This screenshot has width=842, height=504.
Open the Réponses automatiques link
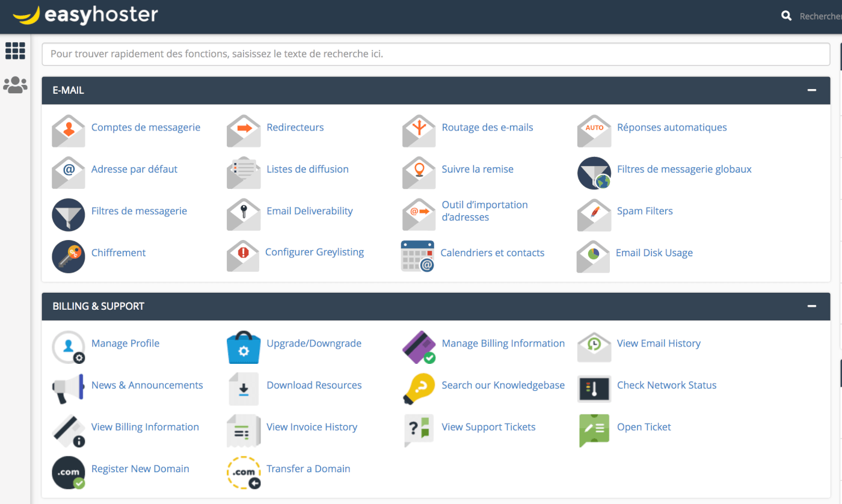(x=672, y=128)
